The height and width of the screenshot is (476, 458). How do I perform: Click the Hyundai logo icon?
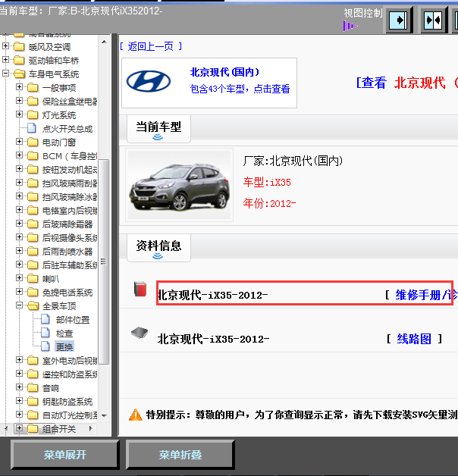[x=149, y=81]
